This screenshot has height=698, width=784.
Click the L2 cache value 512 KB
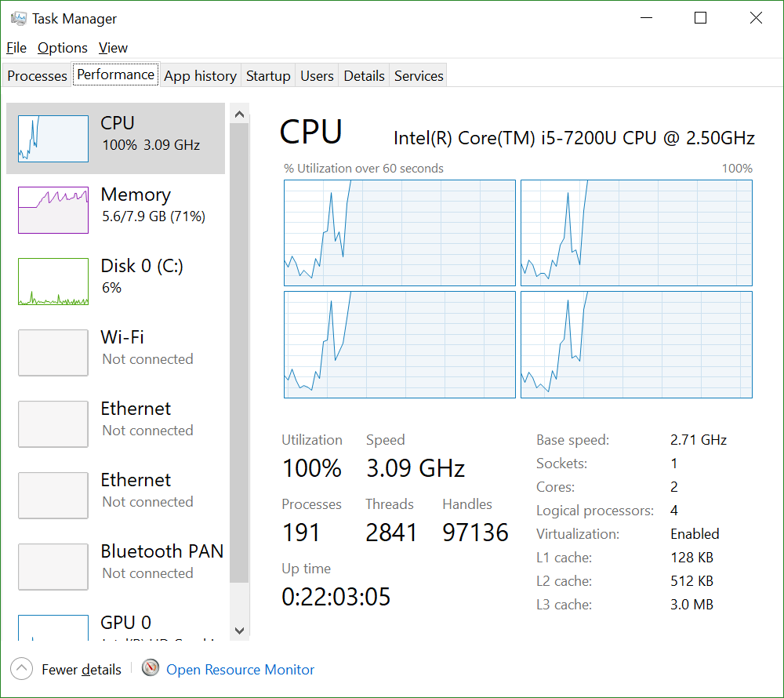click(x=691, y=580)
